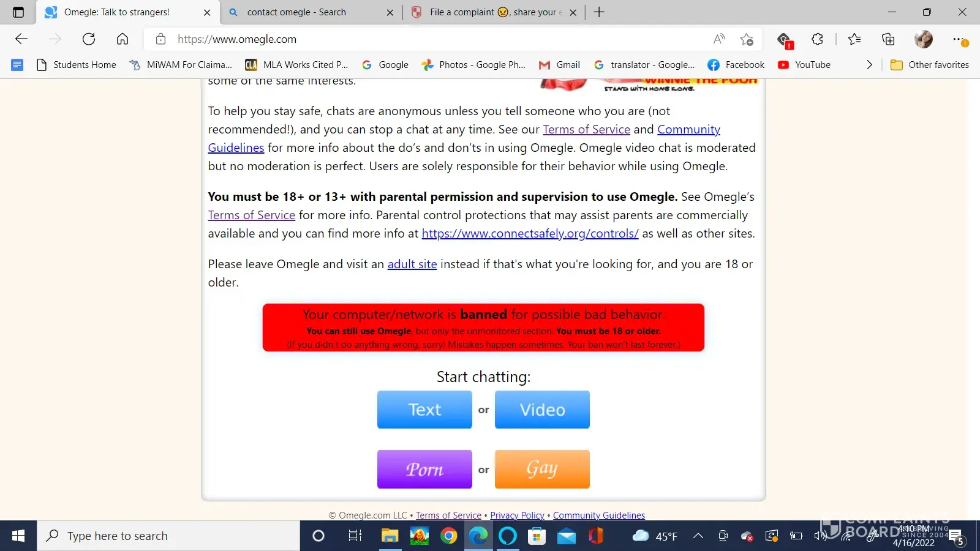Launch Google Chrome from the taskbar
The image size is (980, 551).
[448, 536]
